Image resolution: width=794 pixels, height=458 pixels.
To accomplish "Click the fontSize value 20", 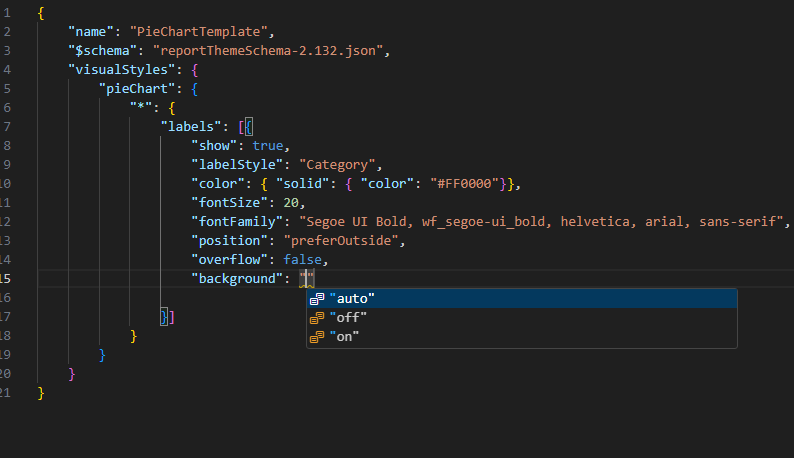I will (x=291, y=203).
